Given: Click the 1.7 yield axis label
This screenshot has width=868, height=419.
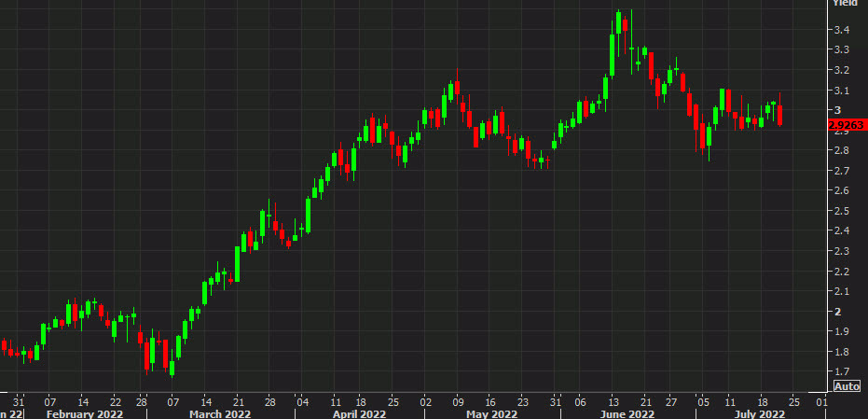Looking at the screenshot, I should (x=842, y=372).
